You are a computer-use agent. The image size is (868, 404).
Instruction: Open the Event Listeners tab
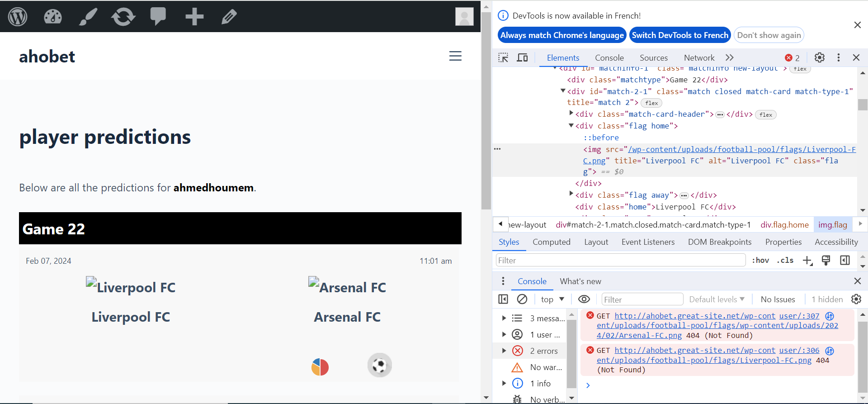pos(648,242)
